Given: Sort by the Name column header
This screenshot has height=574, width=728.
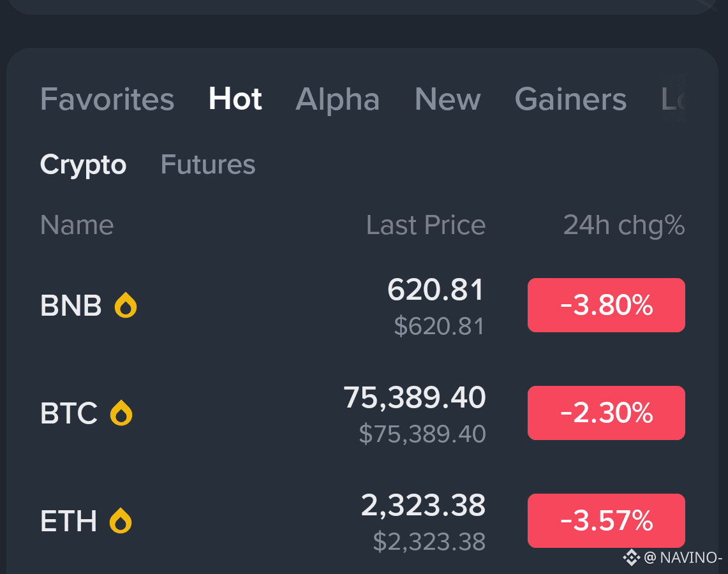Looking at the screenshot, I should pyautogui.click(x=77, y=225).
